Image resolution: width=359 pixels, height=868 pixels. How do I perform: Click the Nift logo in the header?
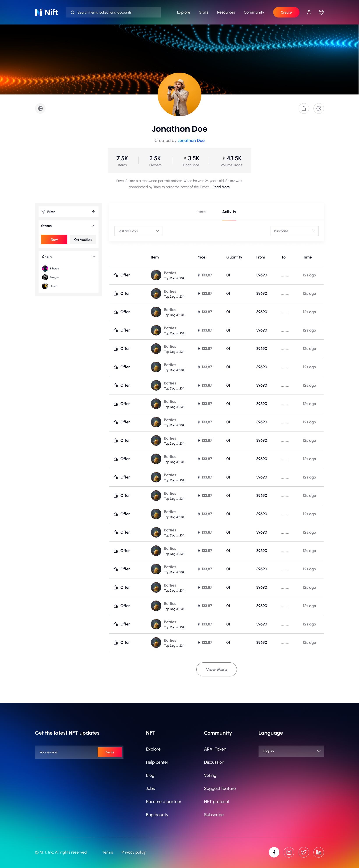(47, 12)
